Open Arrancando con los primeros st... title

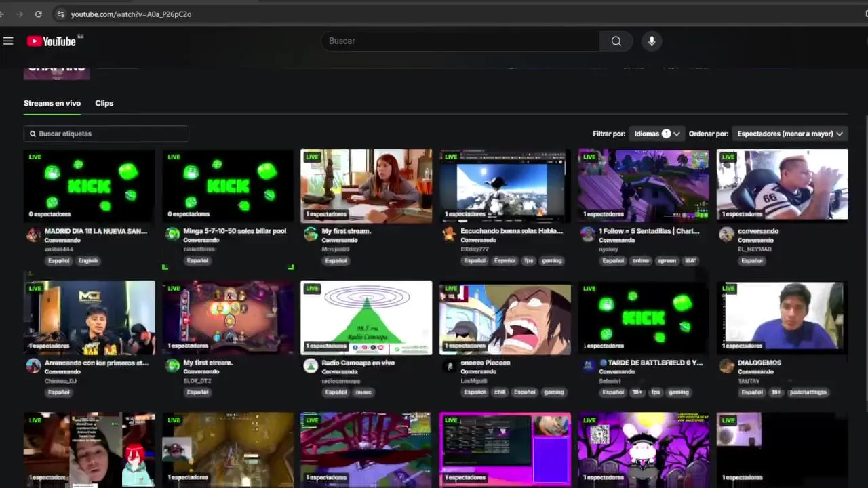click(x=96, y=363)
